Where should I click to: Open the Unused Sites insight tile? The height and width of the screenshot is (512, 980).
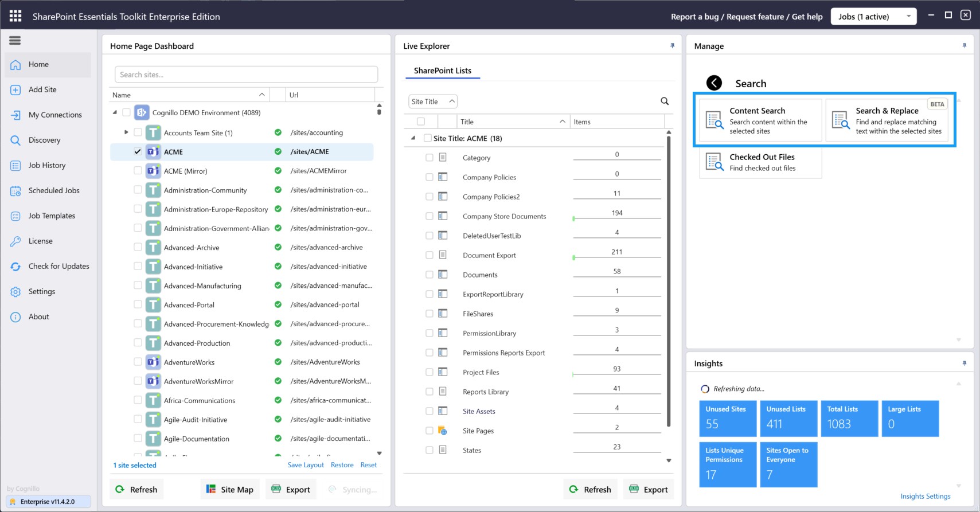pyautogui.click(x=728, y=419)
